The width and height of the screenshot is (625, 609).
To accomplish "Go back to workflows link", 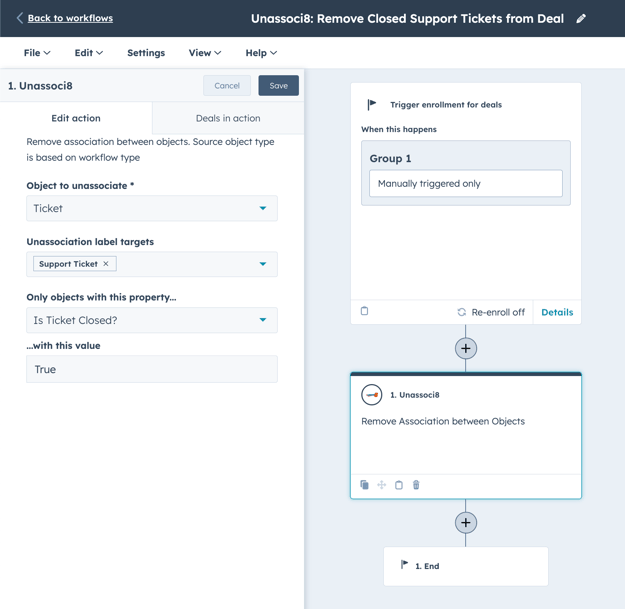I will [x=69, y=18].
